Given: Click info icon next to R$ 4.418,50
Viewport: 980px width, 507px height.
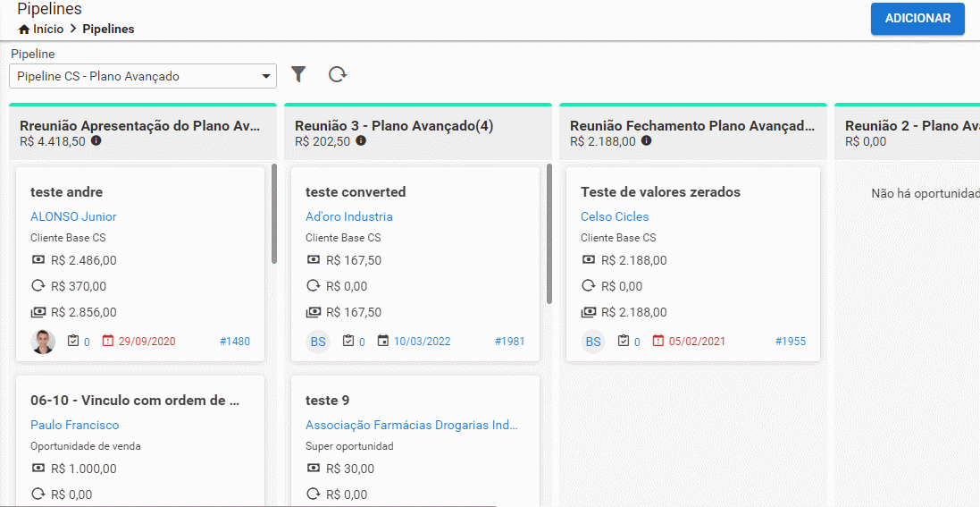Looking at the screenshot, I should click(96, 141).
